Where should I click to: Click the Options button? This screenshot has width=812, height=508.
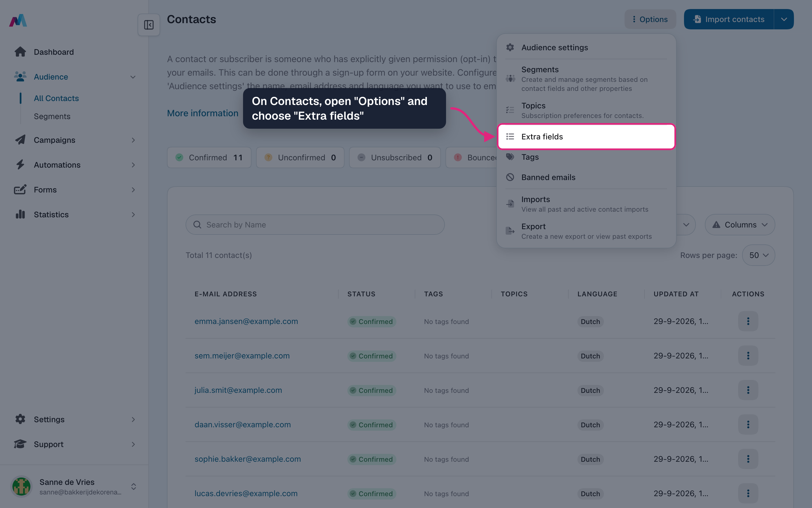650,19
